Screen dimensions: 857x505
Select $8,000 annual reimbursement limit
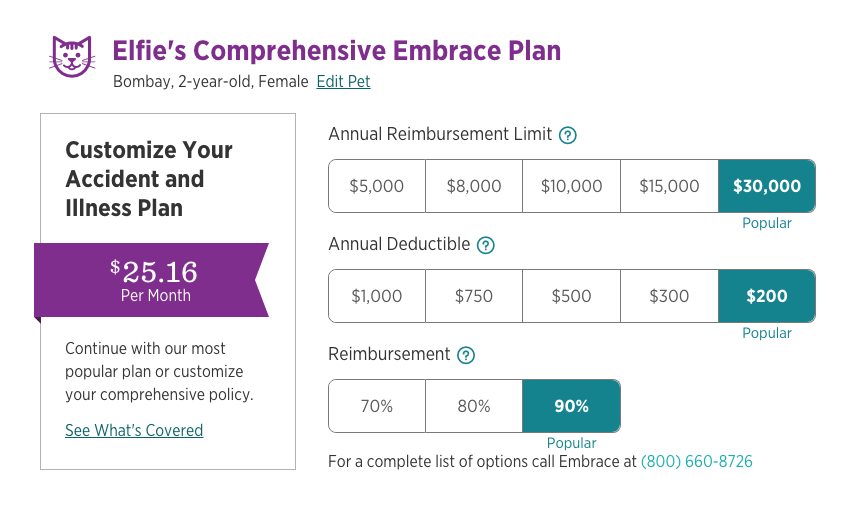click(474, 186)
